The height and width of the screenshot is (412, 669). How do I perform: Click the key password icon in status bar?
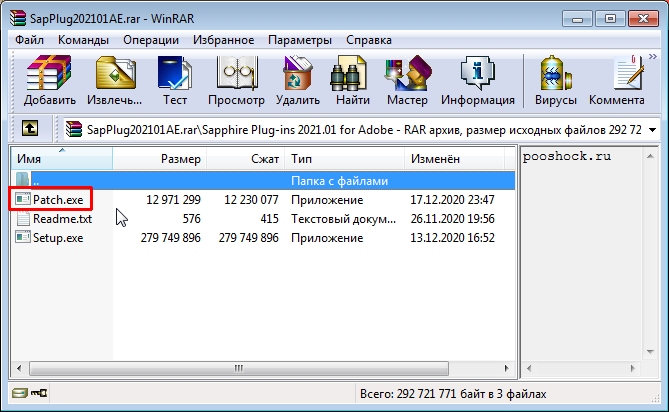click(x=39, y=393)
